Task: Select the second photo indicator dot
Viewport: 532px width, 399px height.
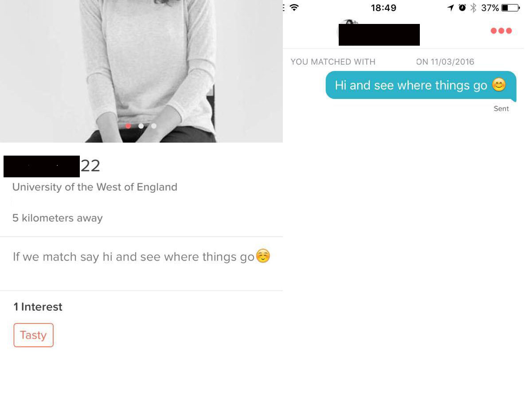Action: click(x=141, y=126)
